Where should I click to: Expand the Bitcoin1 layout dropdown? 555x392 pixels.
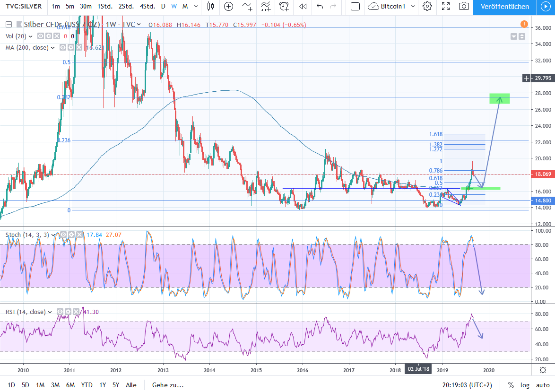pos(413,6)
